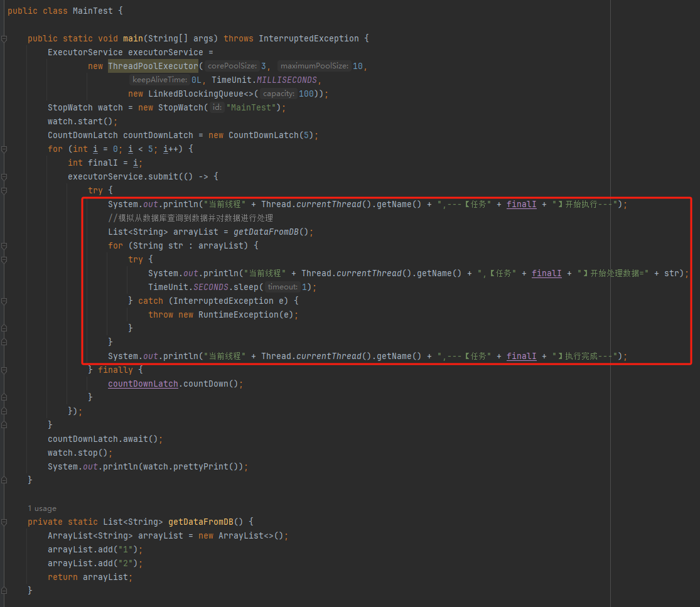Collapse the main method fold marker
The width and height of the screenshot is (700, 607).
coord(4,38)
